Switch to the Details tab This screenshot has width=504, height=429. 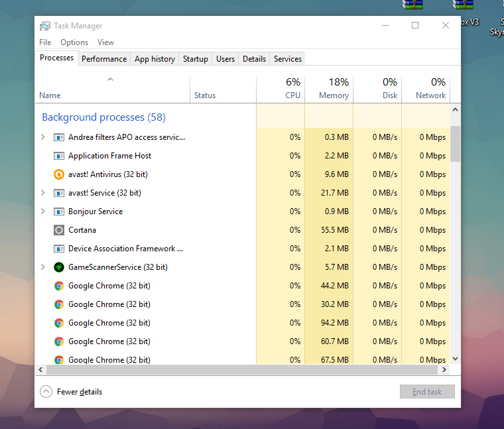point(254,59)
